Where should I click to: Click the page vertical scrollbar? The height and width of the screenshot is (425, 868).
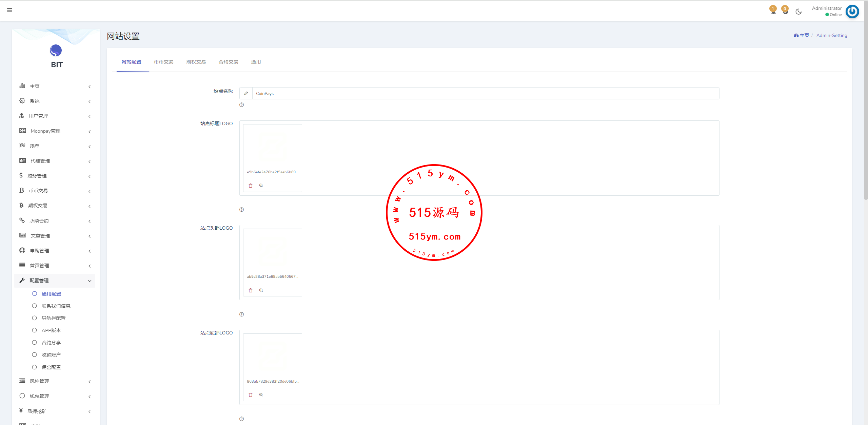pos(865,102)
